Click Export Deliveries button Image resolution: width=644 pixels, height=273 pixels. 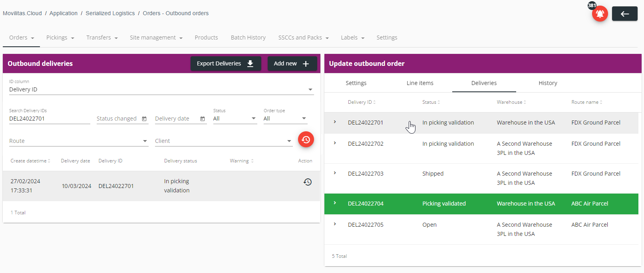[x=226, y=63]
